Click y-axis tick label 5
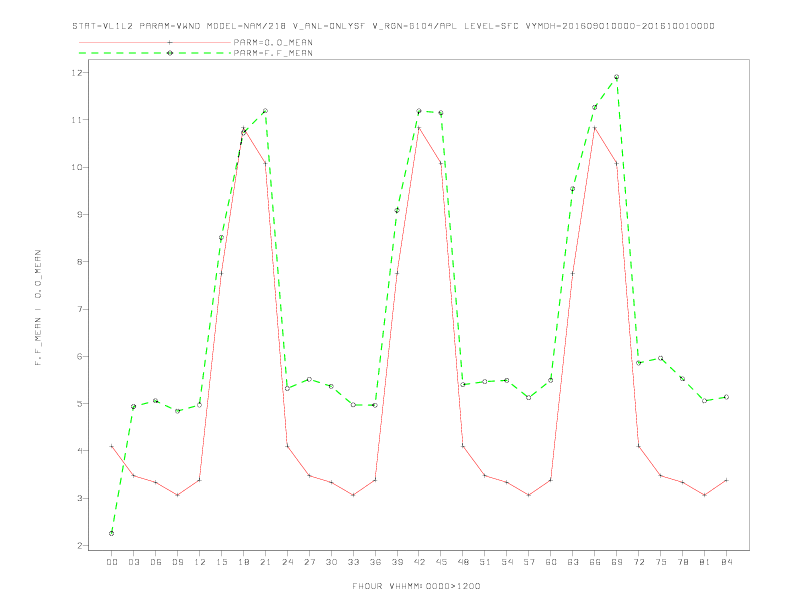Viewport: 792px width, 612px height. (x=80, y=403)
